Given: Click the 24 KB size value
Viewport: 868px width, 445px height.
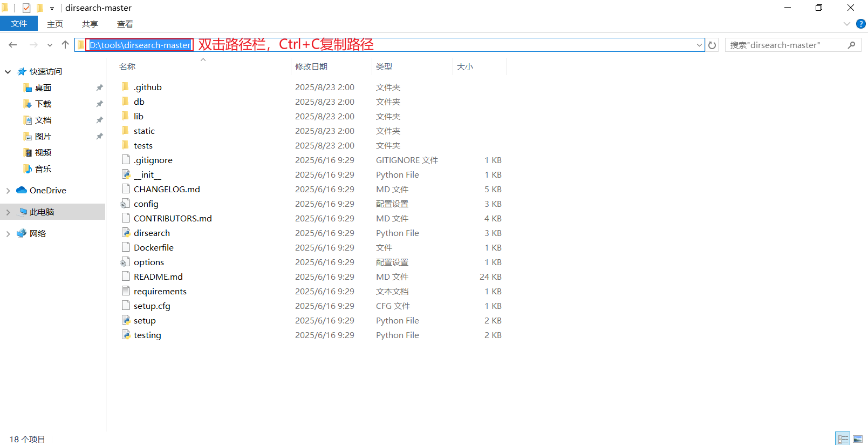Looking at the screenshot, I should click(490, 277).
